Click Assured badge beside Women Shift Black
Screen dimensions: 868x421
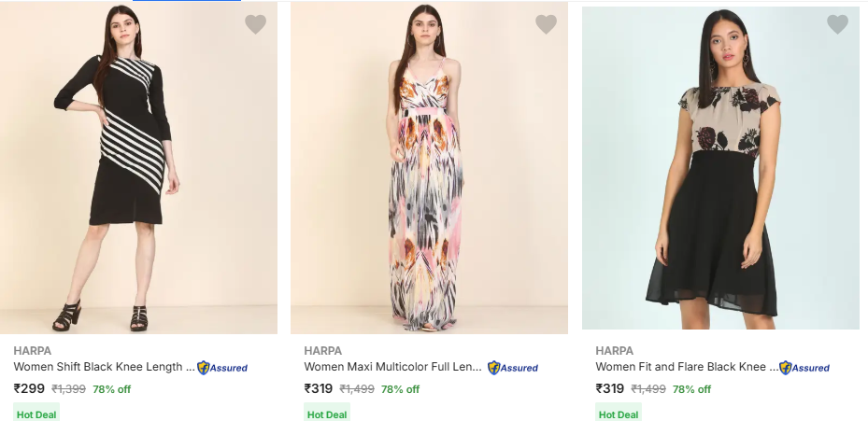pyautogui.click(x=222, y=368)
